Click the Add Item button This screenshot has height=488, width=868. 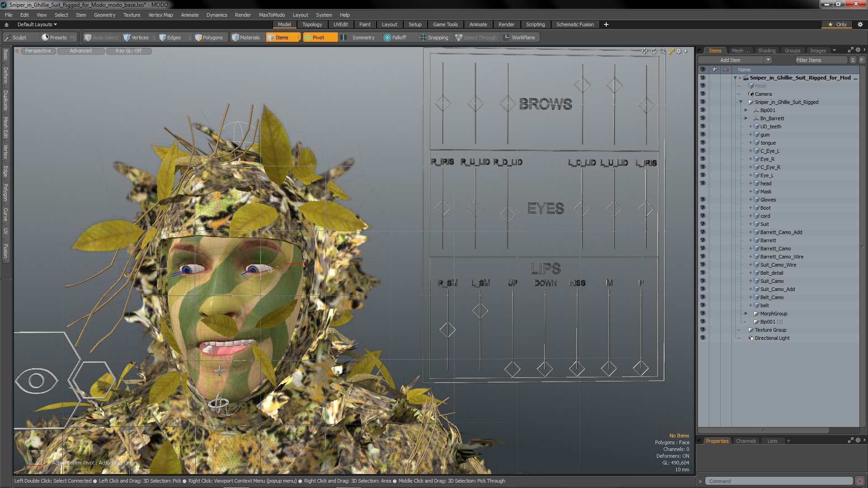[x=730, y=60]
